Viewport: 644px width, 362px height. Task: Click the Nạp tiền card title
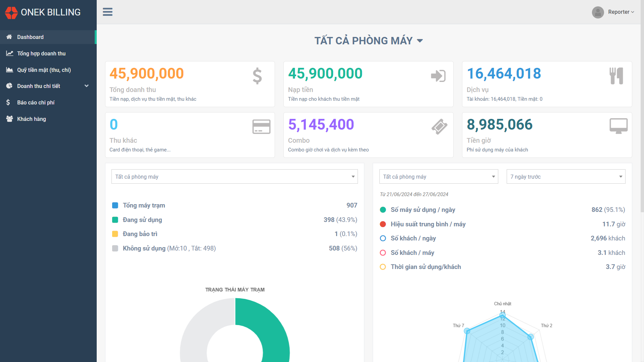(301, 90)
